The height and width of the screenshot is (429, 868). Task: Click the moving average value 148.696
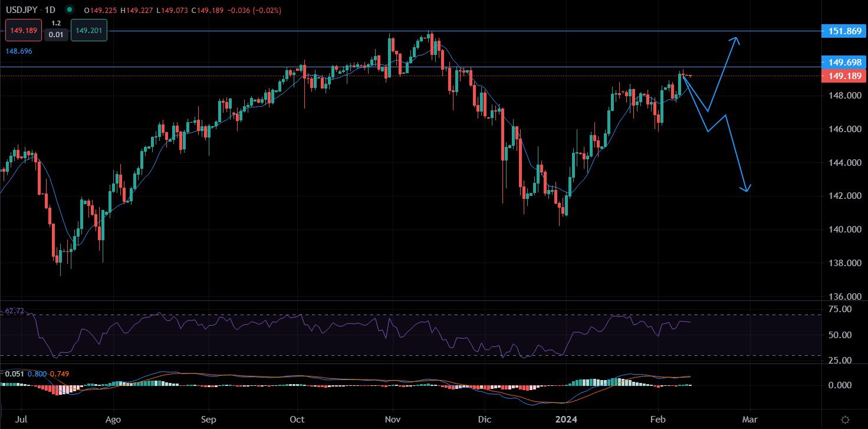click(x=19, y=52)
